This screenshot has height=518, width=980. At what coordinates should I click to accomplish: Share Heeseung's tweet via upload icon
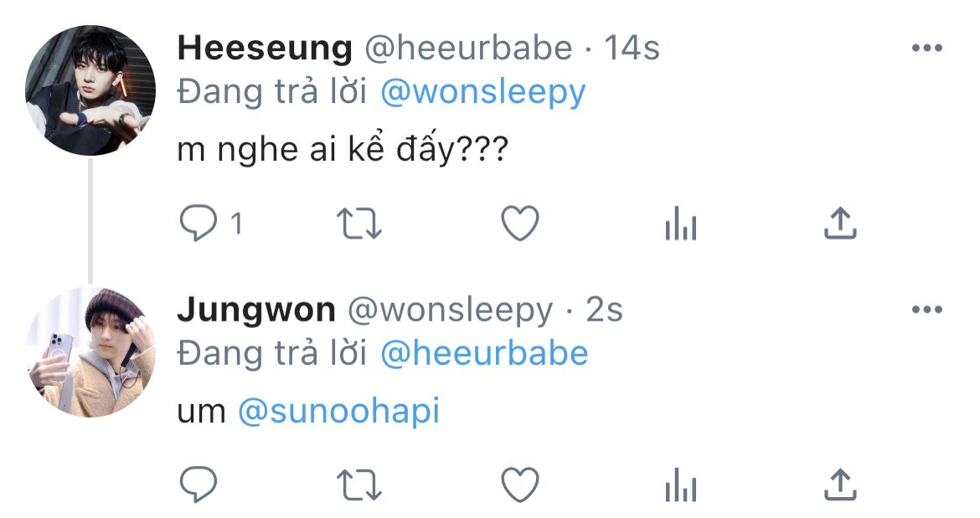[x=840, y=223]
